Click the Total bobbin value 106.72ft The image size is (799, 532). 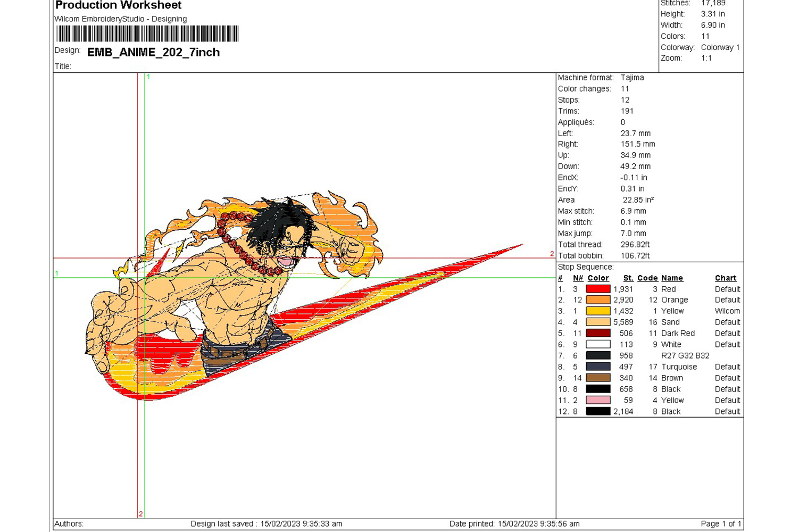[635, 256]
